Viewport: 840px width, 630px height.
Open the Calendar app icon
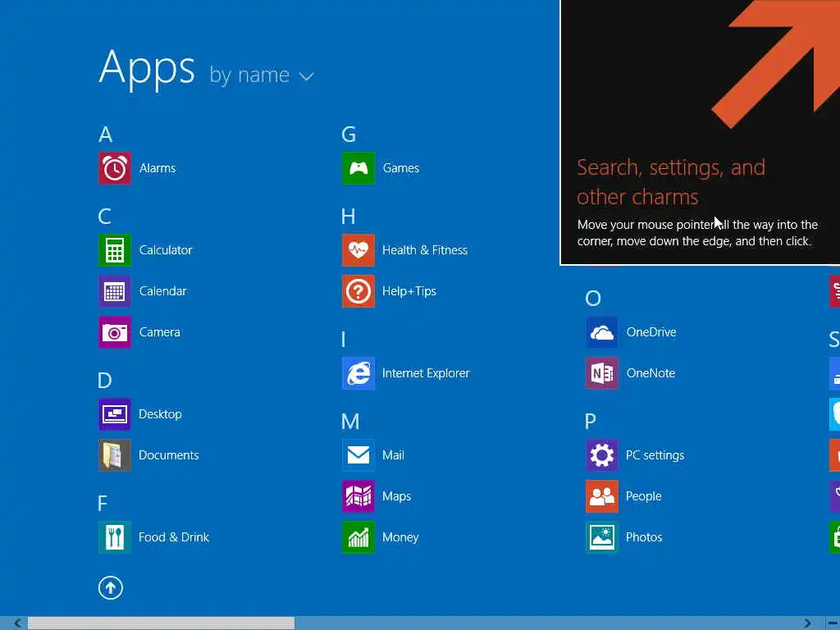coord(115,291)
